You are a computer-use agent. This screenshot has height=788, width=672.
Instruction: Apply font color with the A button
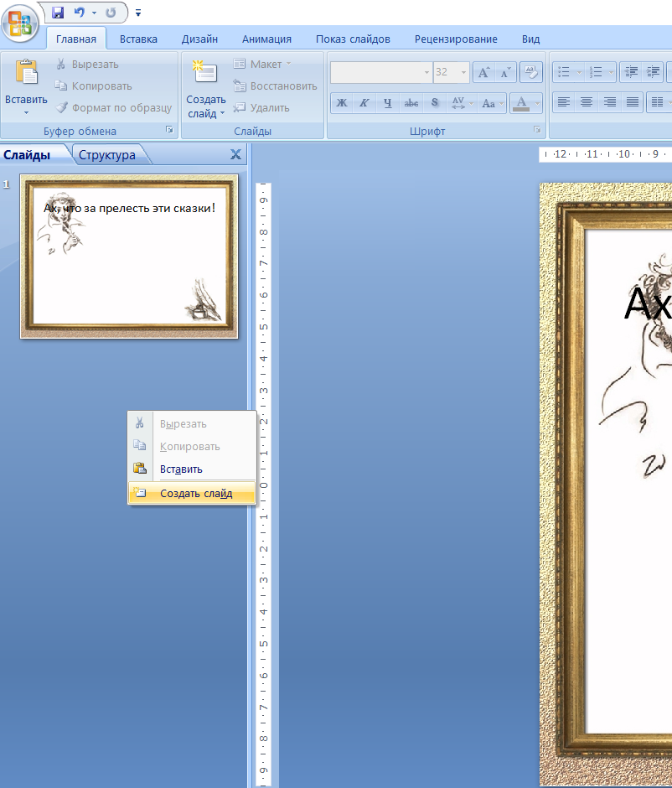[521, 103]
